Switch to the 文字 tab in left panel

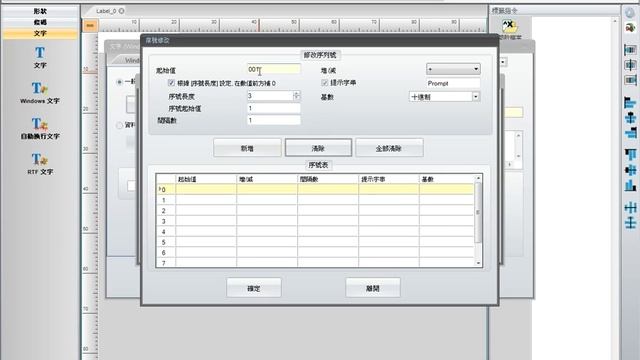click(x=40, y=33)
